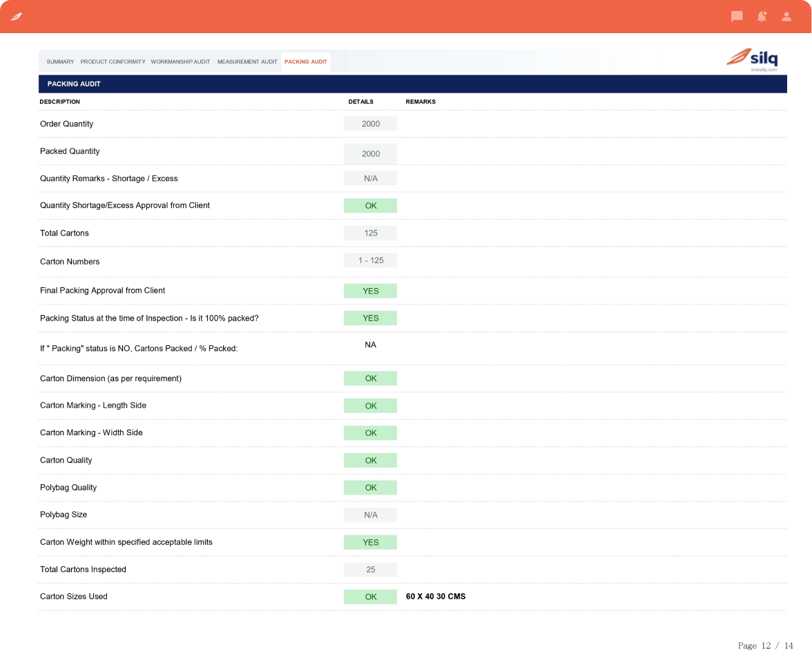
Task: Click the Description column header
Action: [x=59, y=102]
